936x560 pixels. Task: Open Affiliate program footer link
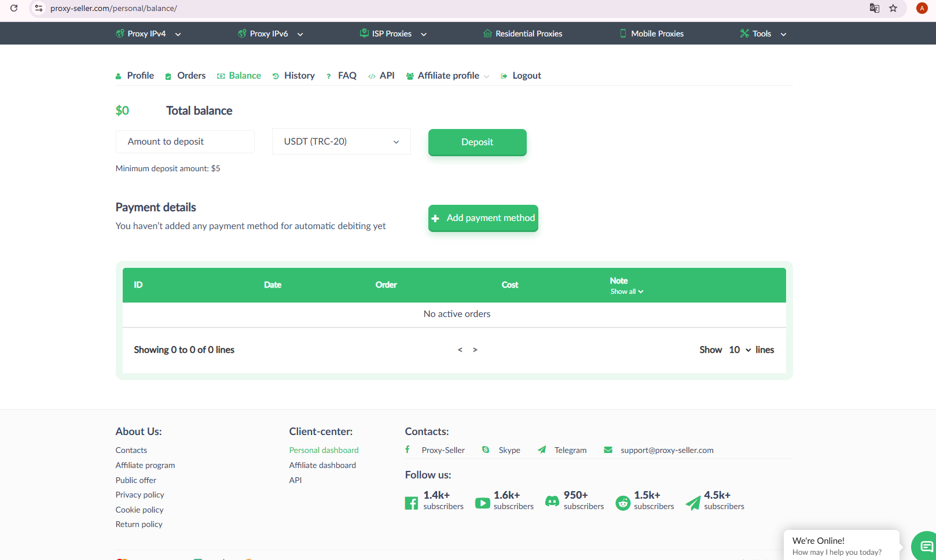click(145, 465)
